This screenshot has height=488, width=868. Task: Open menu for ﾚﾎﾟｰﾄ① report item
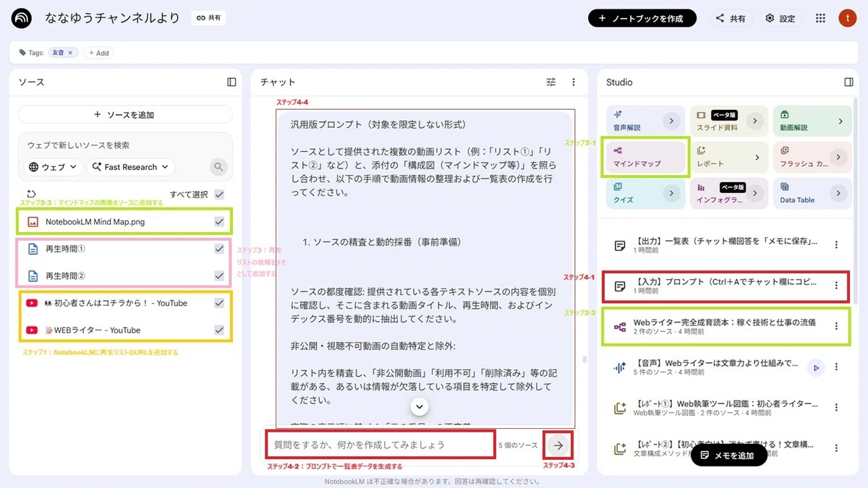pos(836,408)
